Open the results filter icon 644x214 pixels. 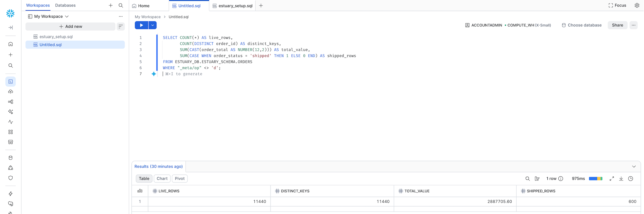(537, 179)
